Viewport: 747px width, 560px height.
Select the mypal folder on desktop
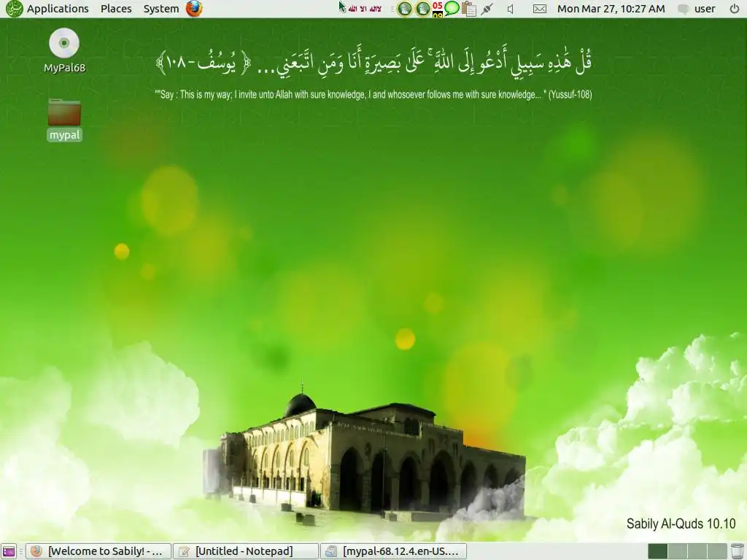(64, 120)
